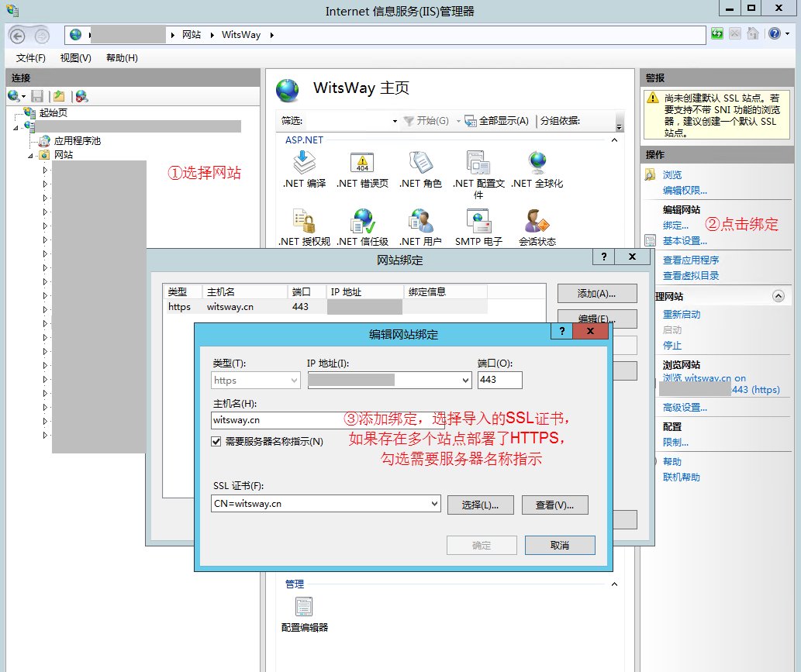
Task: Click the 主机名(H) witsway.cn field
Action: tap(327, 420)
